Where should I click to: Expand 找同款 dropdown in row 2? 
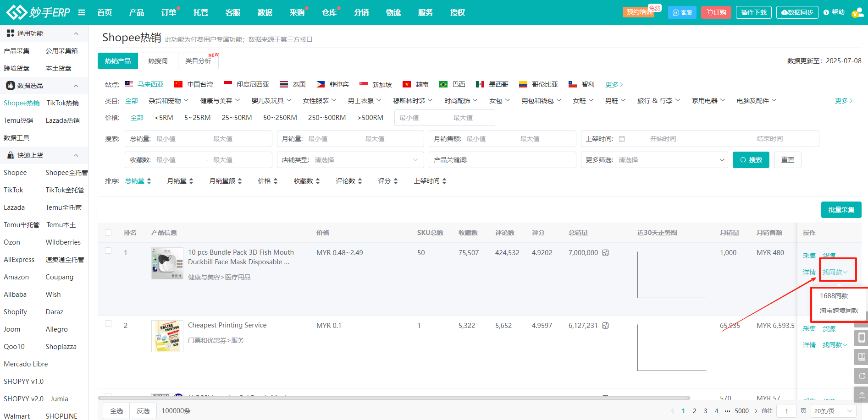pos(835,345)
